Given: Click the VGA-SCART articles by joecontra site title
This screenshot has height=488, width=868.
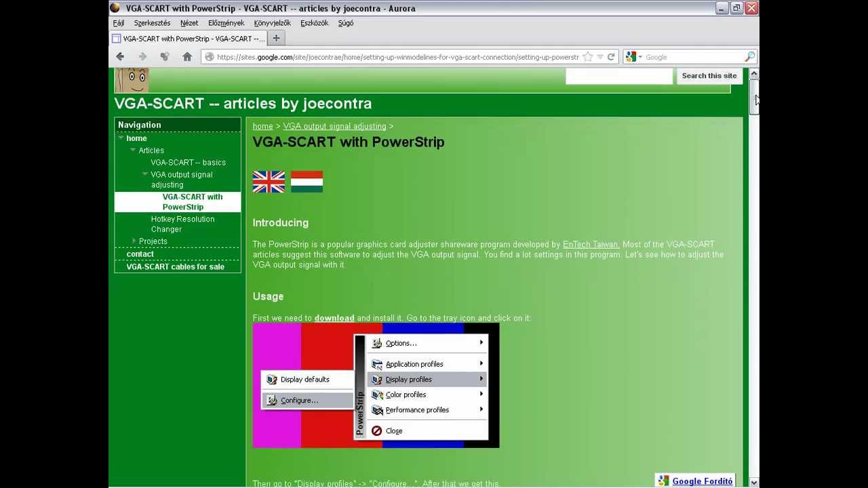Looking at the screenshot, I should coord(243,104).
